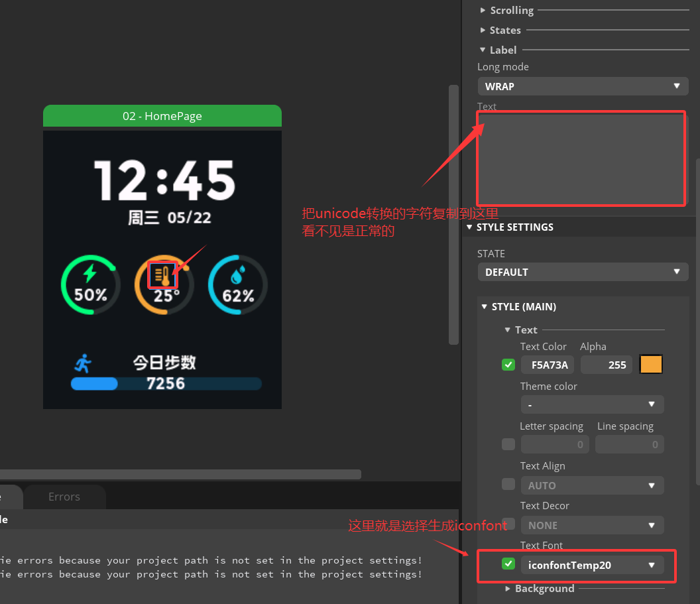Image resolution: width=700 pixels, height=604 pixels.
Task: Click the orange text color swatch
Action: (651, 365)
